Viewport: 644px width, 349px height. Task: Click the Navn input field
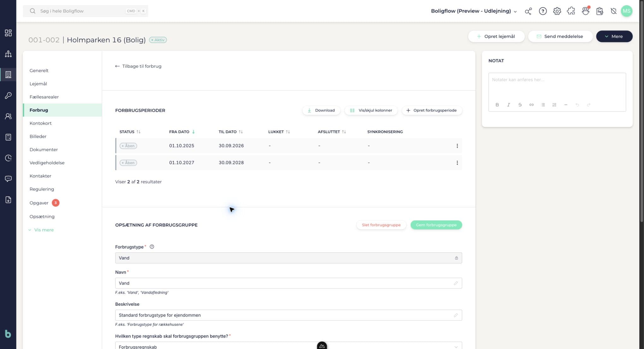288,283
